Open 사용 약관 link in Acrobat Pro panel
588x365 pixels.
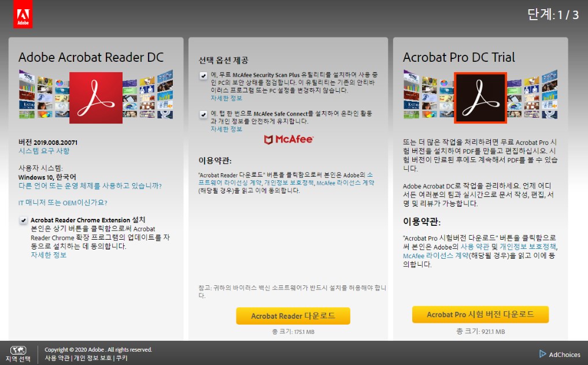point(475,247)
